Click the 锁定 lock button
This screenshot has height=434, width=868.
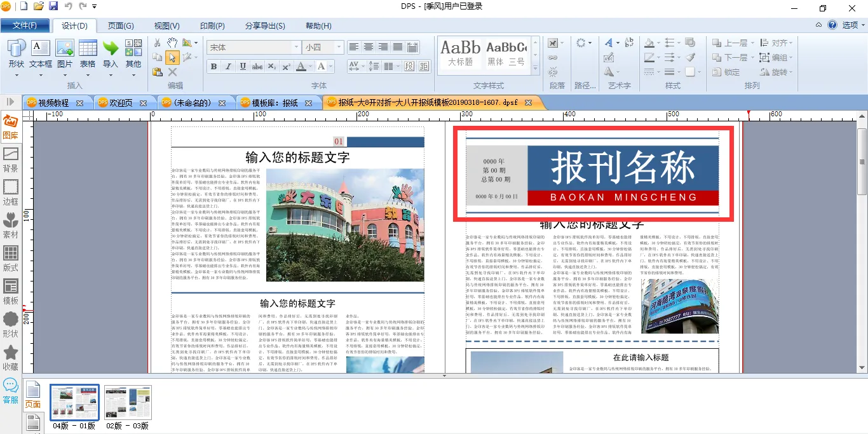(x=726, y=72)
